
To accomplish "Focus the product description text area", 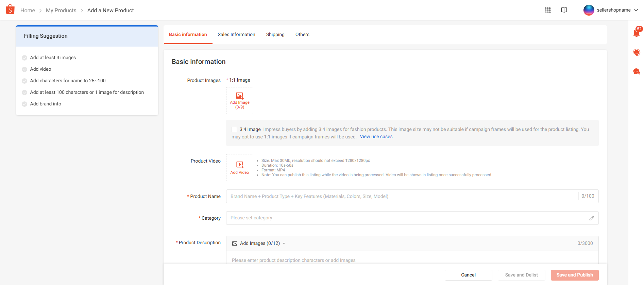I will [x=412, y=258].
